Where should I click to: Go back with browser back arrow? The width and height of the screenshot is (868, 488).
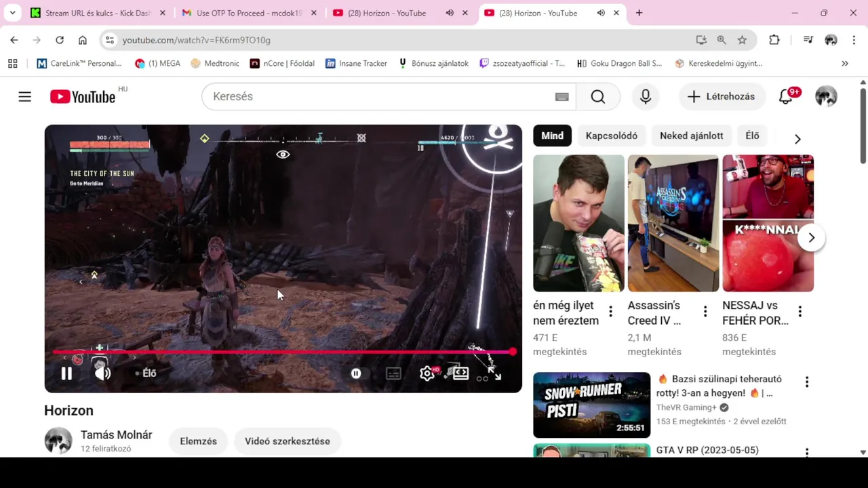pos(14,40)
